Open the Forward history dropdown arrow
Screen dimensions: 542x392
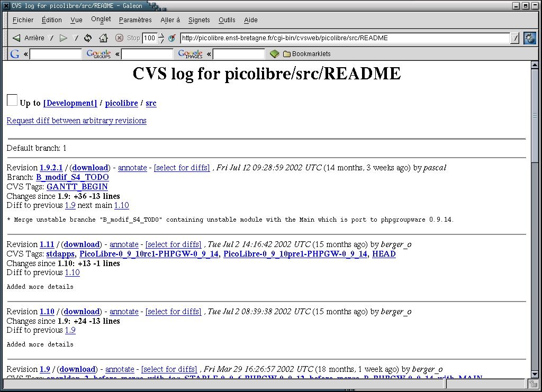(x=75, y=38)
